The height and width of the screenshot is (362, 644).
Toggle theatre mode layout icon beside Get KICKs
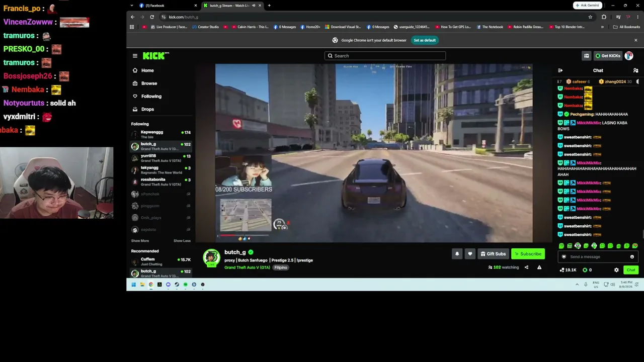tap(586, 56)
